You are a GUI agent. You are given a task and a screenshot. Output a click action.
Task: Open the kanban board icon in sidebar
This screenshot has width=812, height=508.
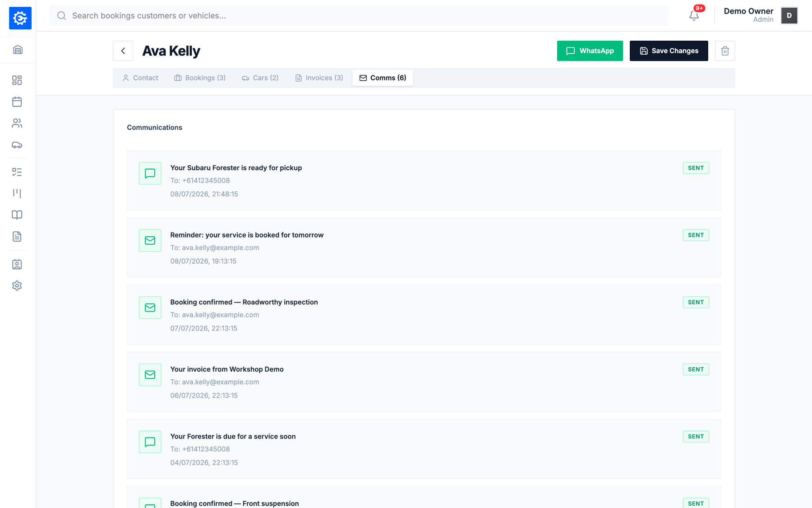point(17,193)
